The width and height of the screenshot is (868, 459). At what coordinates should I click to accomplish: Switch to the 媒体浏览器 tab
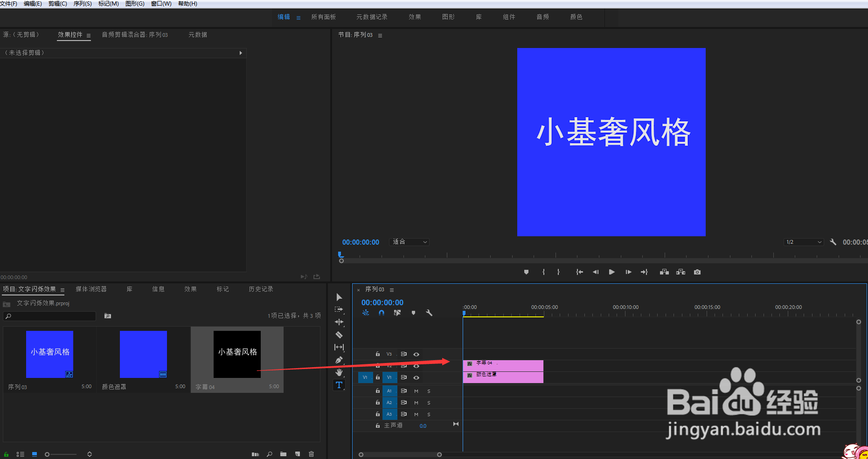91,289
